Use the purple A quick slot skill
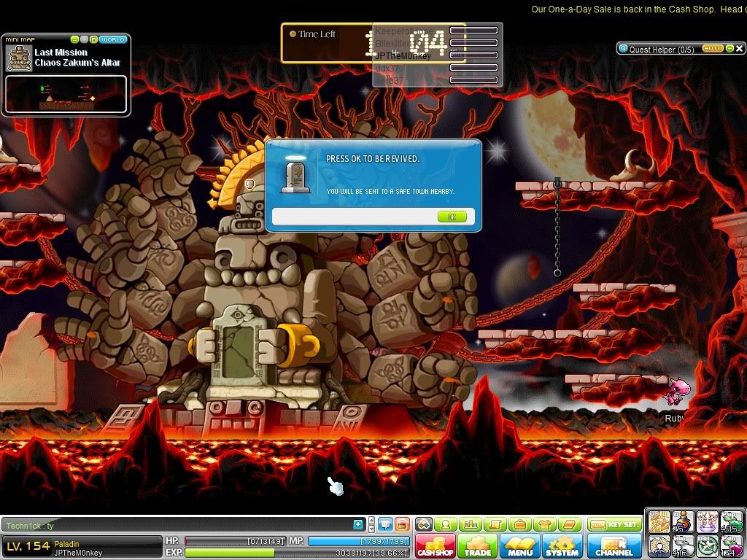Image resolution: width=747 pixels, height=560 pixels. 707,522
